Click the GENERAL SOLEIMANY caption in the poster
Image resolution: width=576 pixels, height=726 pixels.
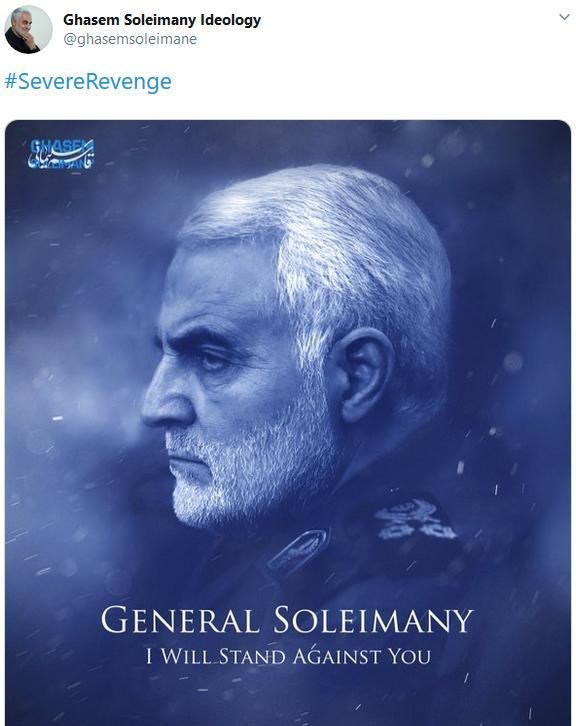point(287,620)
